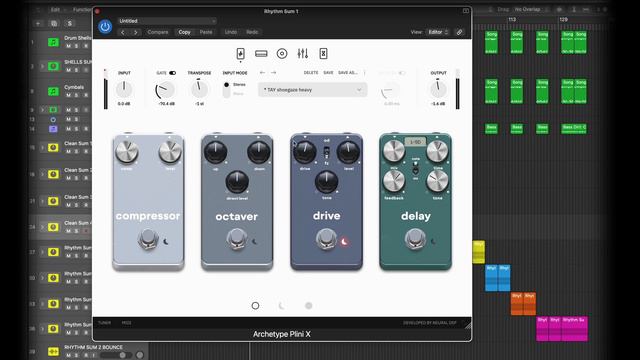Go to previous preset with left arrow
The width and height of the screenshot is (640, 360).
click(262, 73)
